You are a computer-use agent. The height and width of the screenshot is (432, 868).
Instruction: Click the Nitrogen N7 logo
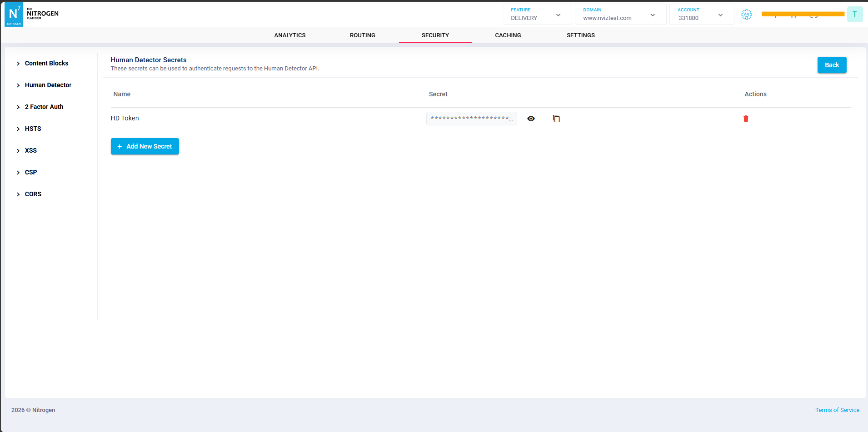pyautogui.click(x=14, y=14)
